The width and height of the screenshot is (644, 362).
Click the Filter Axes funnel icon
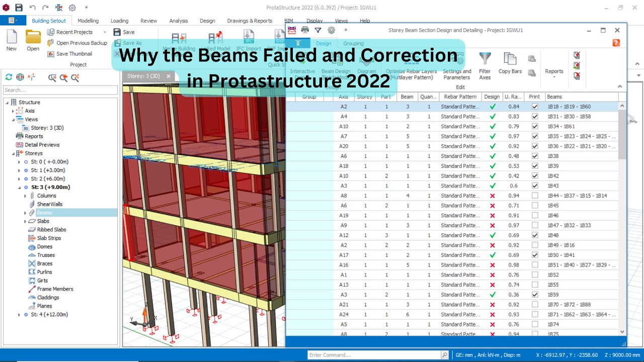[x=485, y=59]
